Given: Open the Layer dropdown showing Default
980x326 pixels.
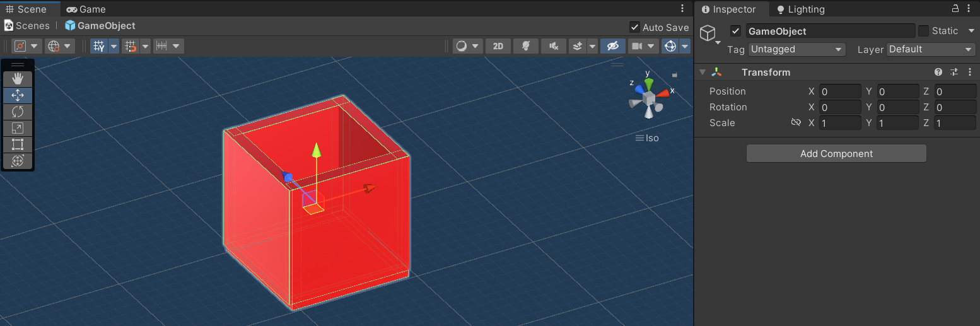Looking at the screenshot, I should coord(931,49).
